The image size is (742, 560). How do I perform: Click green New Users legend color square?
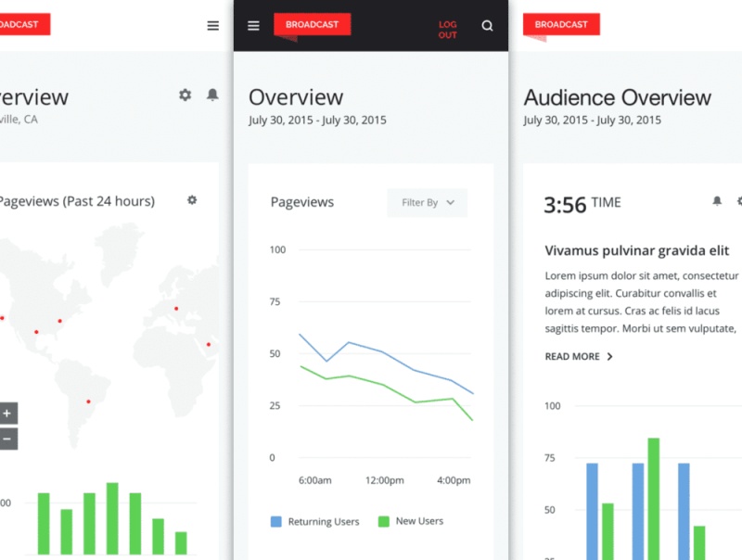[x=383, y=522]
